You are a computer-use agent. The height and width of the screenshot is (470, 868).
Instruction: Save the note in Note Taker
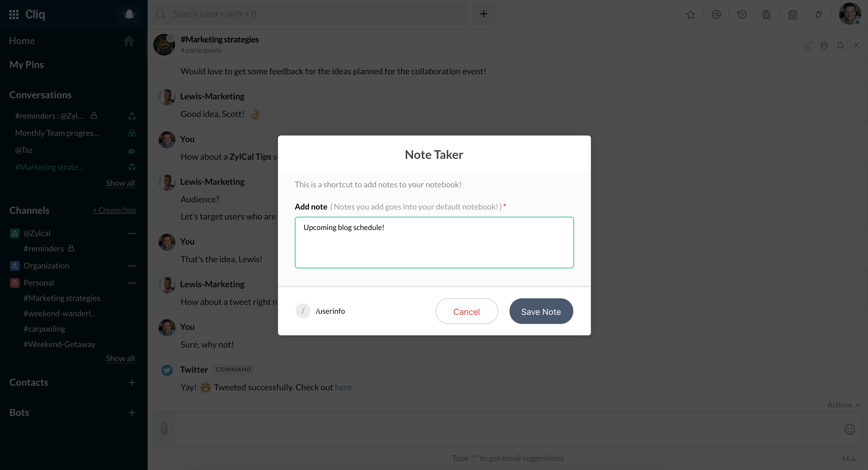coord(541,311)
